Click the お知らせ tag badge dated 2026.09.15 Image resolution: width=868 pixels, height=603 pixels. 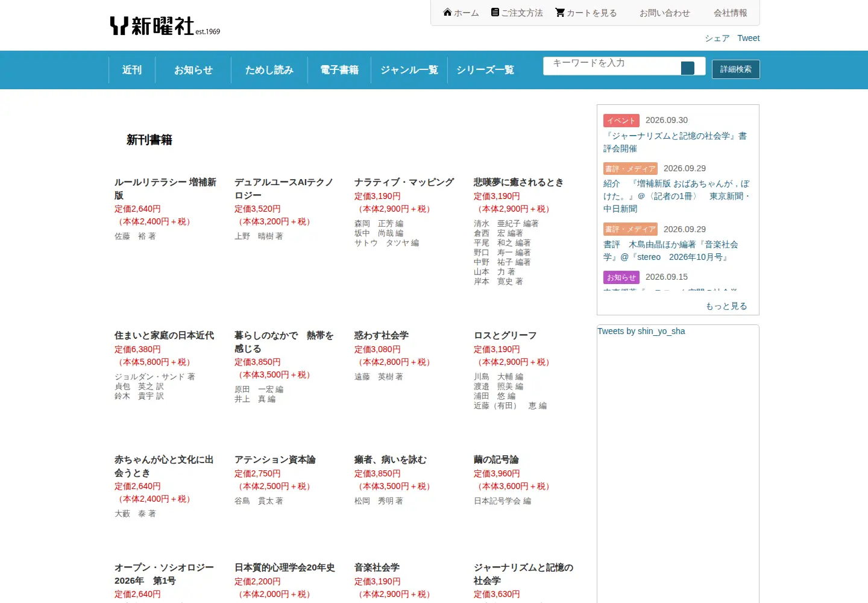pos(621,277)
